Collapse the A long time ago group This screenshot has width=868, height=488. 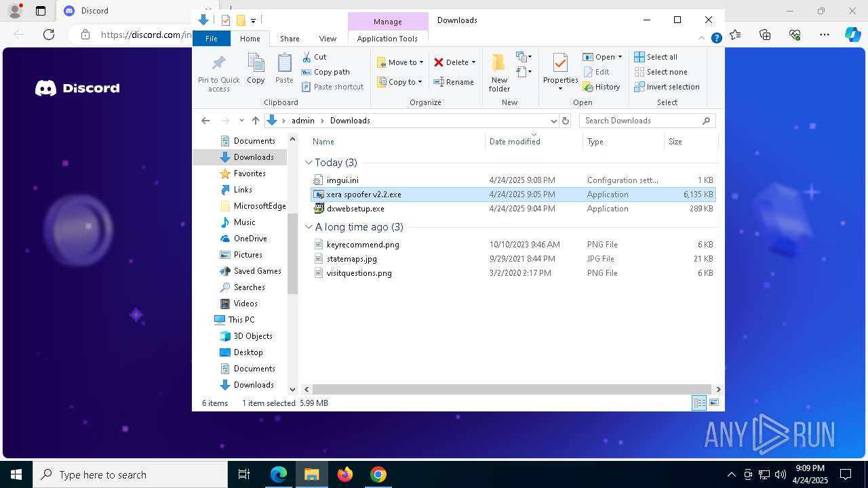point(309,227)
